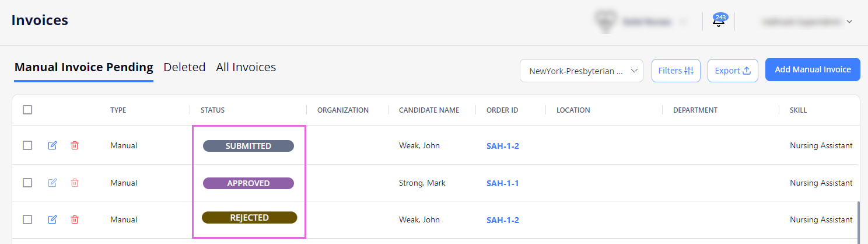Delete the SUBMITTED invoice row
The width and height of the screenshot is (868, 244).
click(75, 145)
